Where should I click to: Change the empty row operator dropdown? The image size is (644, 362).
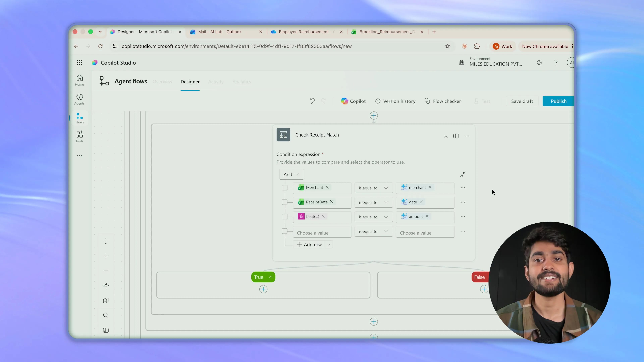tap(373, 231)
